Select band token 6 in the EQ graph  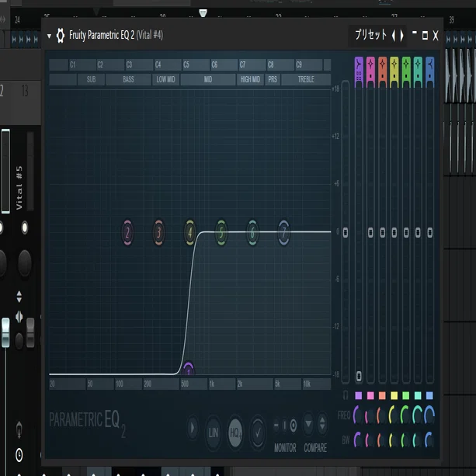(252, 233)
